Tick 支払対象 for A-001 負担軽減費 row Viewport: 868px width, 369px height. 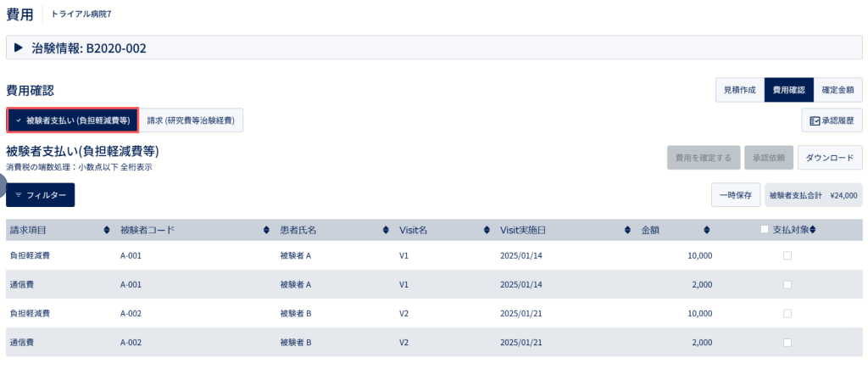tap(787, 256)
